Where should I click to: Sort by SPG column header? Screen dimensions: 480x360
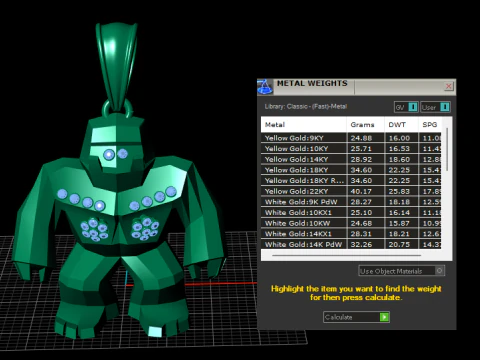pos(430,125)
